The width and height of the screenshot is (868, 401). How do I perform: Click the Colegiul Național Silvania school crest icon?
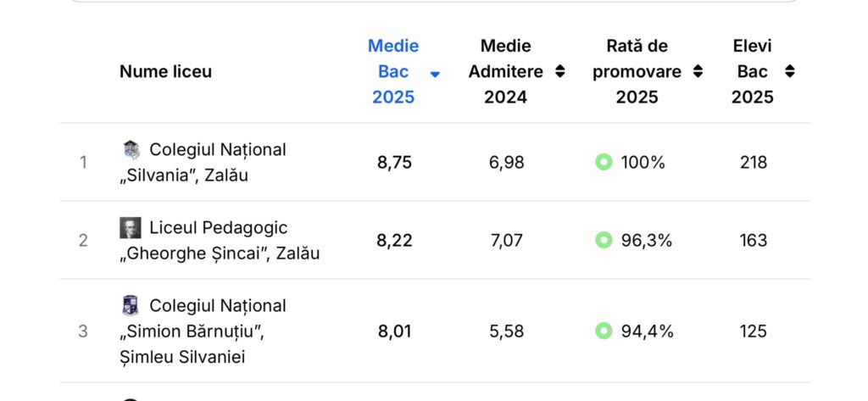(131, 150)
